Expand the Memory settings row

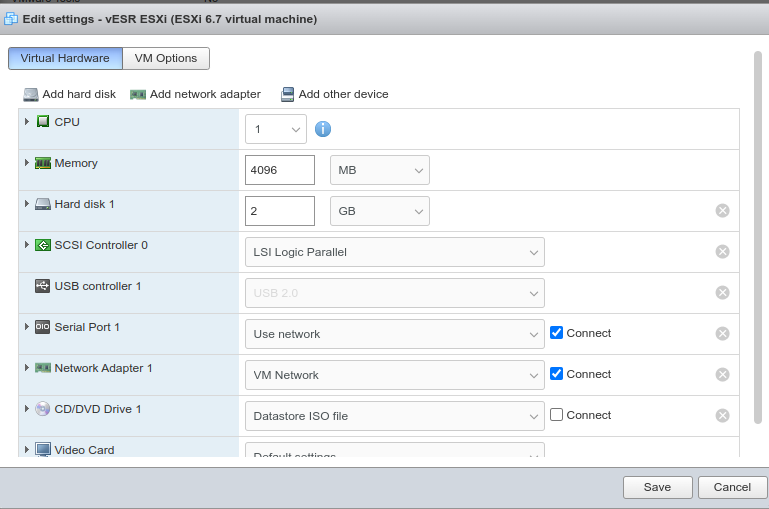click(x=27, y=162)
